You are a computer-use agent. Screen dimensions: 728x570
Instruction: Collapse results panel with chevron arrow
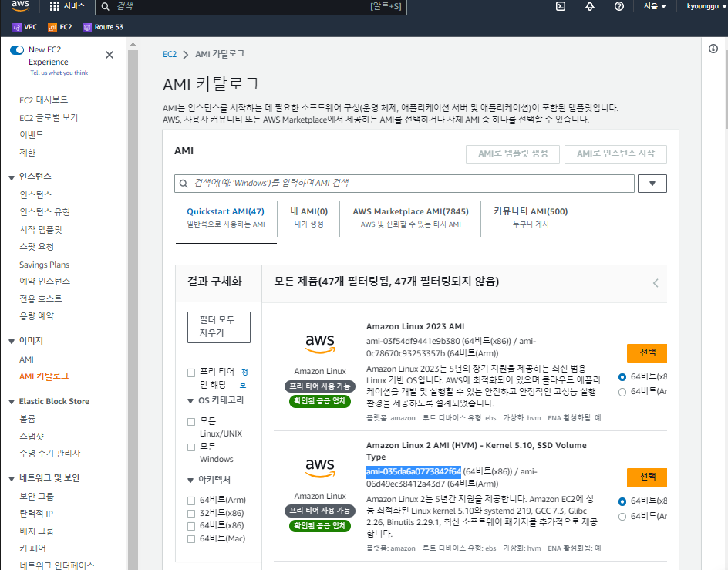click(x=656, y=283)
